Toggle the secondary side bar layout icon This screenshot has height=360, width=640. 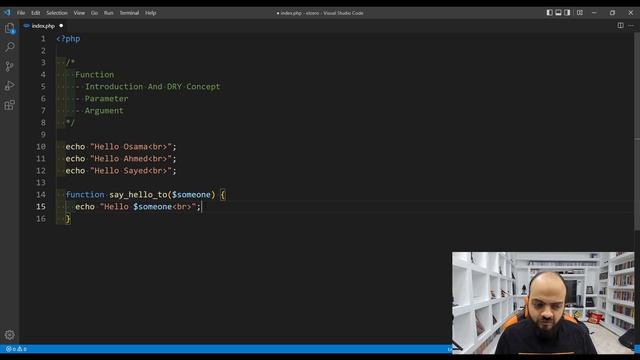(567, 13)
